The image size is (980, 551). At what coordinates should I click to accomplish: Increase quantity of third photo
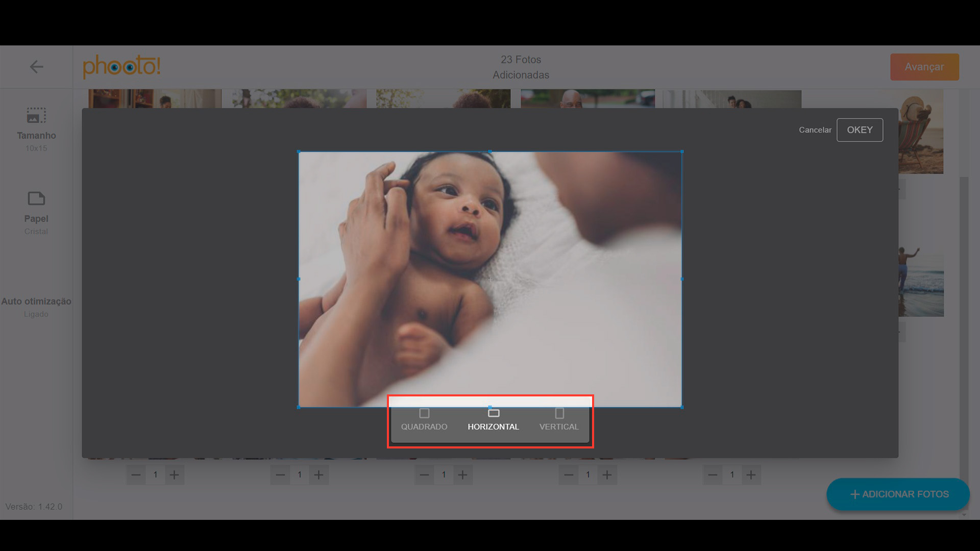coord(462,475)
